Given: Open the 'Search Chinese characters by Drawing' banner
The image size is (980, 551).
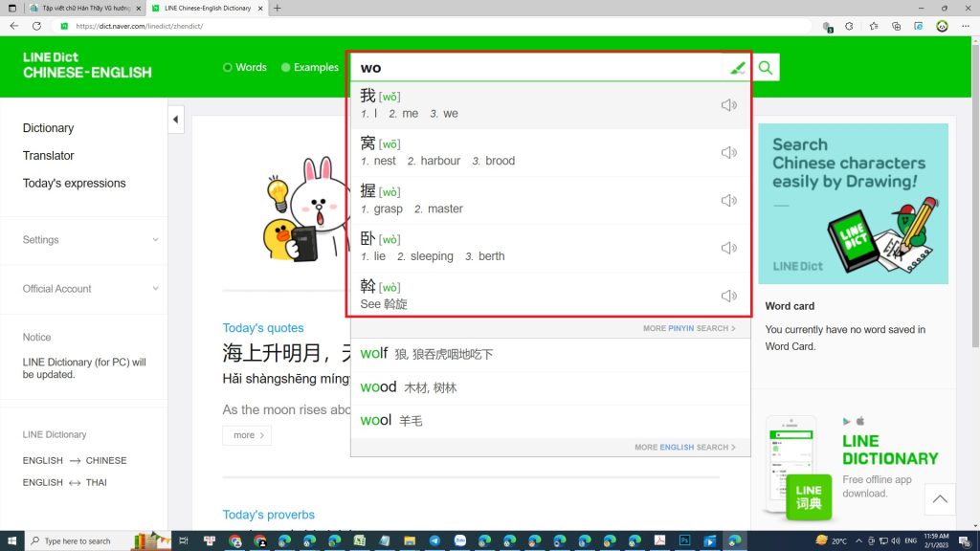Looking at the screenshot, I should [x=853, y=204].
